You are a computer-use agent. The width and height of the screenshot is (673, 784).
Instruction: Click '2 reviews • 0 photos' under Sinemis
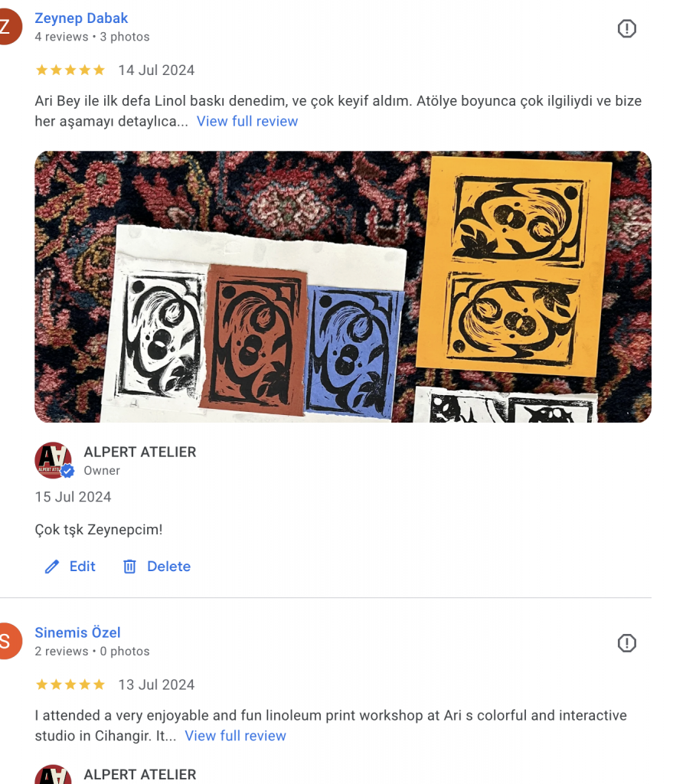click(x=92, y=652)
